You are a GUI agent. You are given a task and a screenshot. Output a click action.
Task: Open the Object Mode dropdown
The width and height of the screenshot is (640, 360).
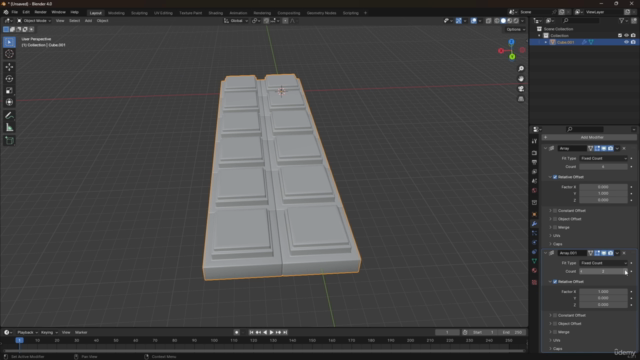click(34, 21)
